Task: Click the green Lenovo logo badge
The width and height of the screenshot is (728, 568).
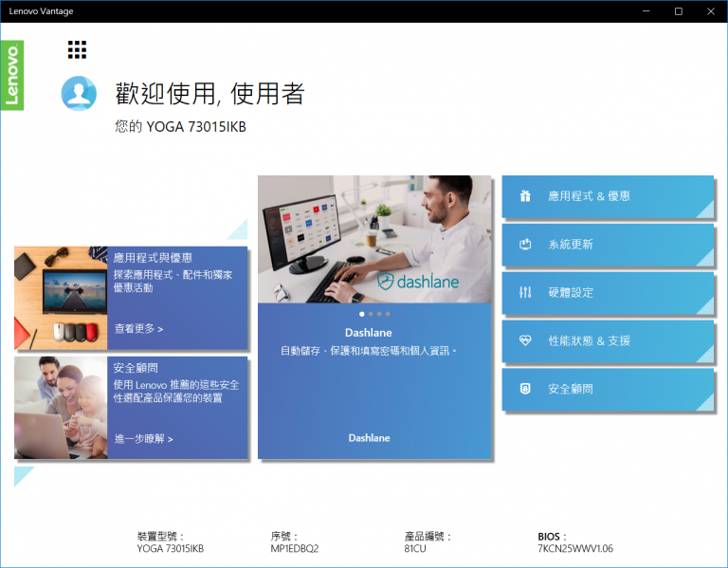Action: point(12,75)
